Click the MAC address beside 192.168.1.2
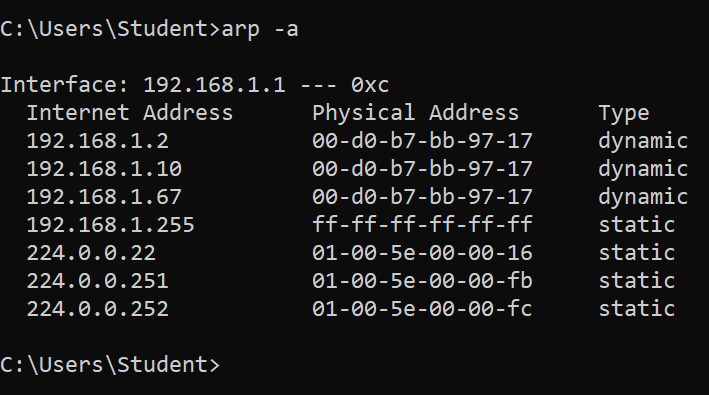 click(422, 141)
